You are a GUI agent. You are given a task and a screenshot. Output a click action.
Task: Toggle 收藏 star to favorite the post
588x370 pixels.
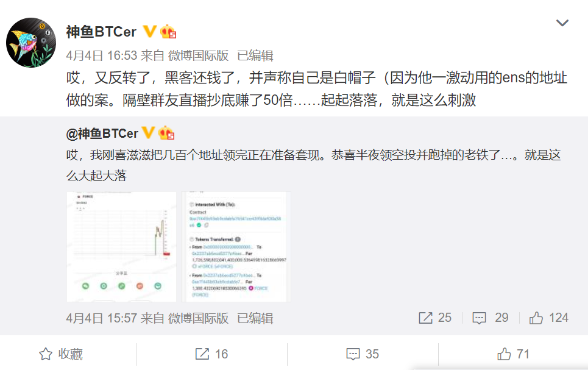(x=61, y=354)
